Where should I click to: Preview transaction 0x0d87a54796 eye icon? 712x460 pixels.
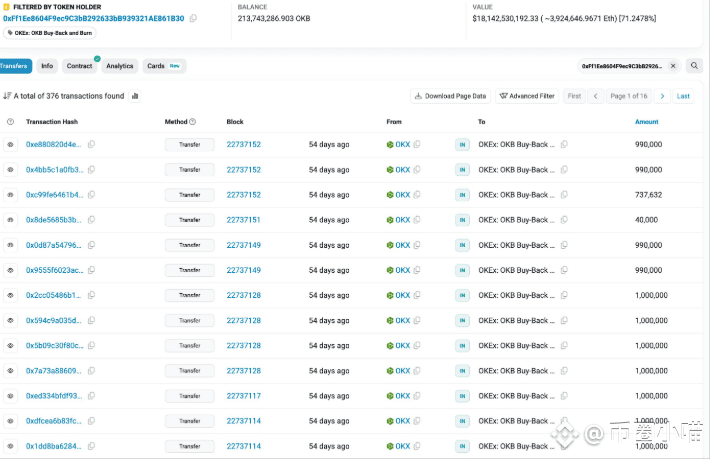pyautogui.click(x=10, y=245)
